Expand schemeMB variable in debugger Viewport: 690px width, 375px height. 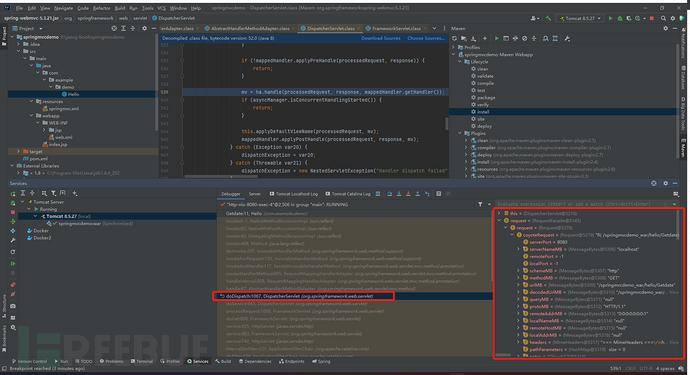point(518,271)
